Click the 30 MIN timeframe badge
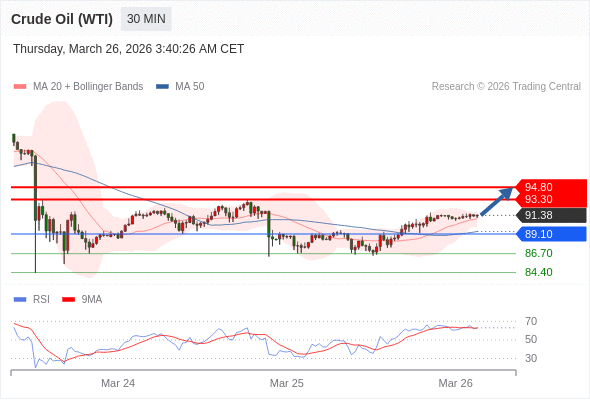This screenshot has width=590, height=400. (x=146, y=19)
